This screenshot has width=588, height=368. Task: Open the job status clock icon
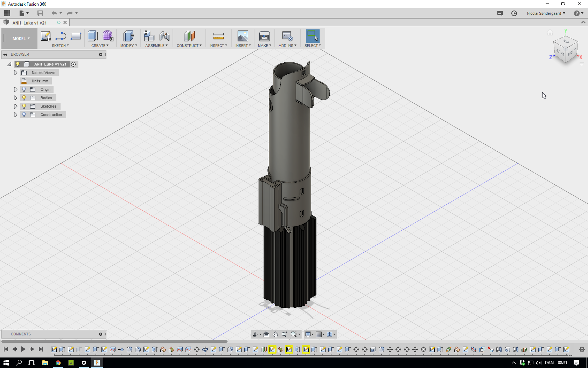pos(514,13)
